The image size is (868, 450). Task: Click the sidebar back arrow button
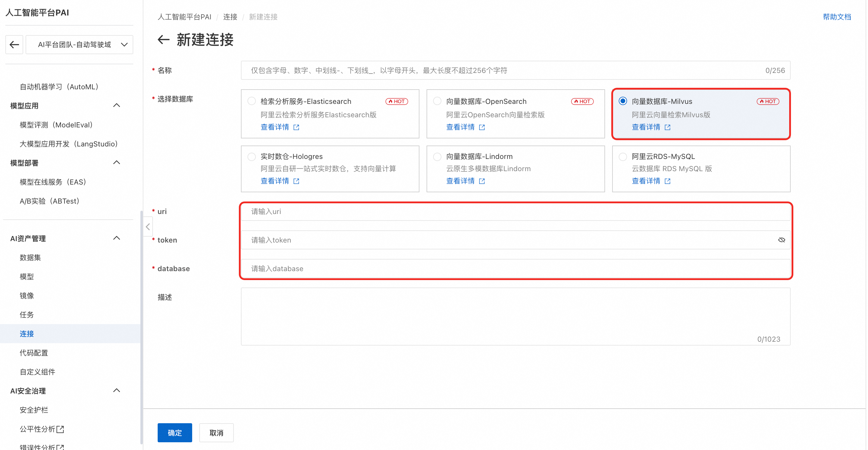tap(14, 45)
